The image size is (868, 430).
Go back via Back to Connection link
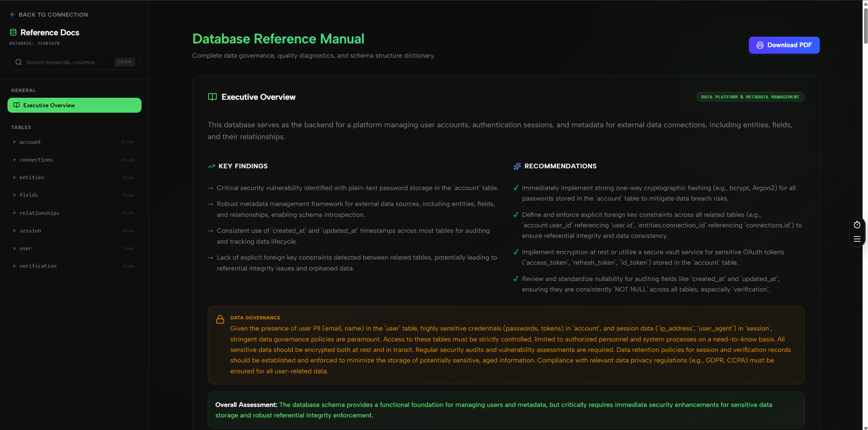coord(49,15)
